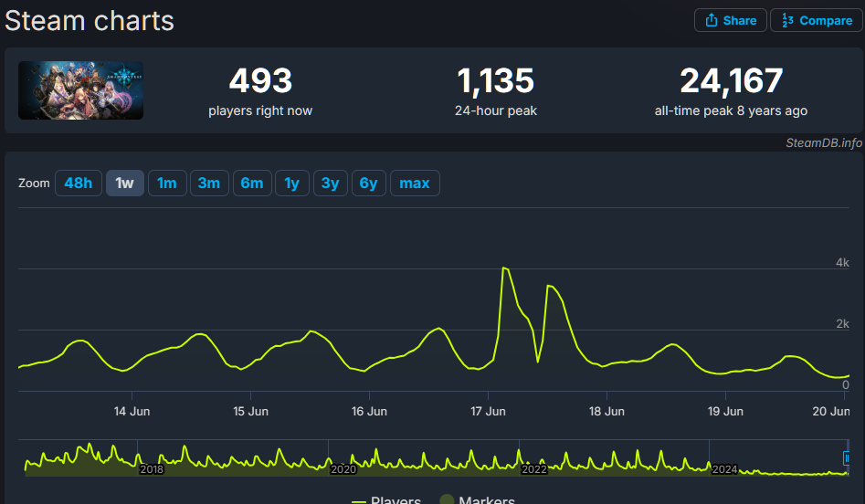Screen dimensions: 865x504
Task: Click the game cover thumbnail
Action: point(80,90)
